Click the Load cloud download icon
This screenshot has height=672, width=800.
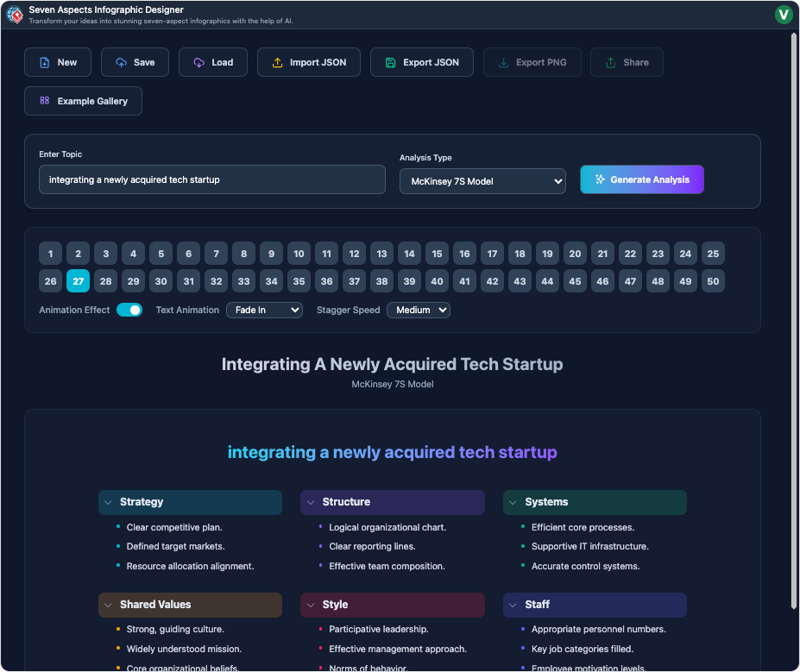click(198, 63)
